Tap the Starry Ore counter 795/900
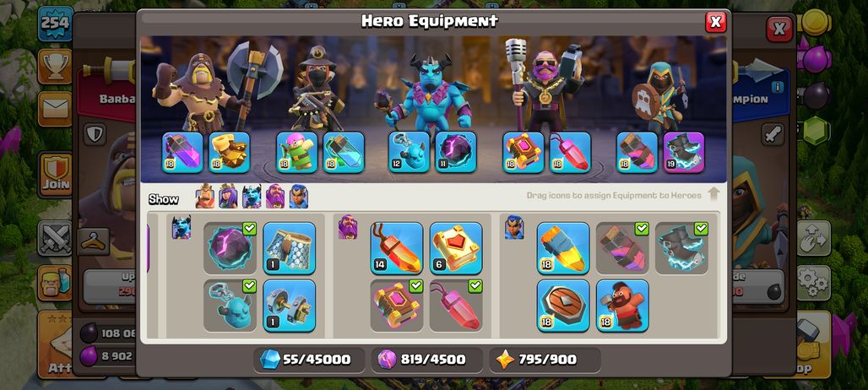Image resolution: width=868 pixels, height=390 pixels. click(545, 360)
